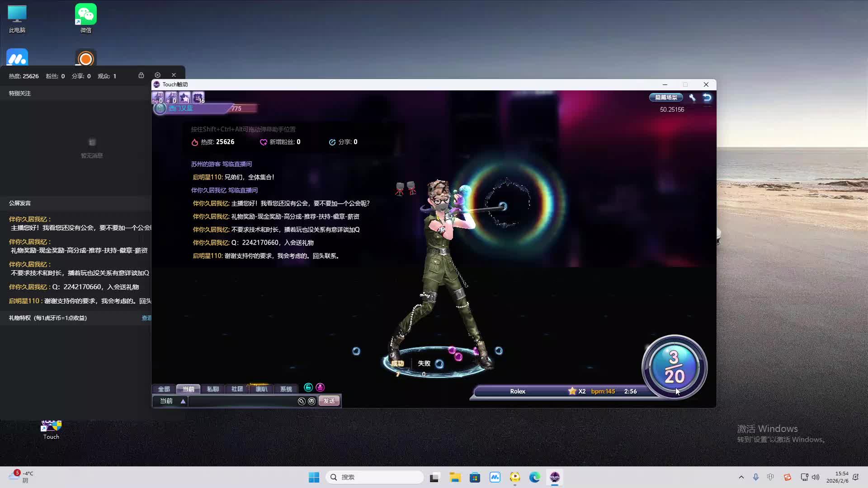Switch to the 私聊 chat tab
Viewport: 868px width, 488px height.
(212, 389)
